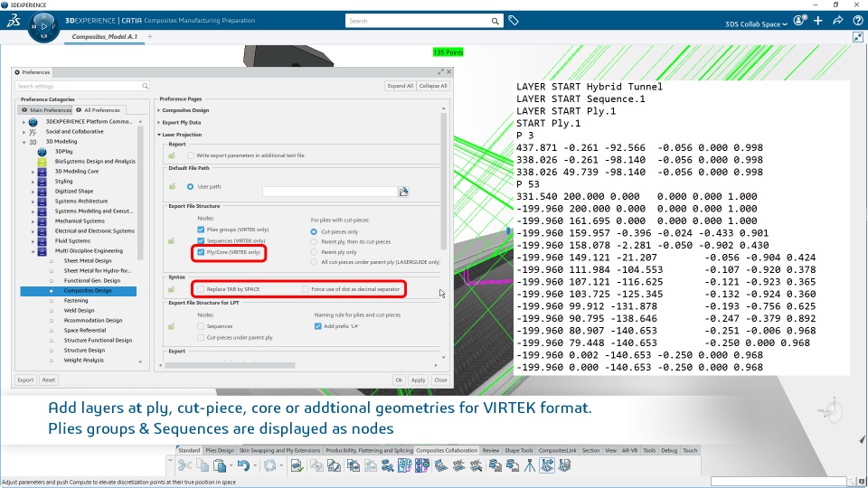Select Parent ply only radio option
Image resolution: width=868 pixels, height=488 pixels.
[x=314, y=252]
